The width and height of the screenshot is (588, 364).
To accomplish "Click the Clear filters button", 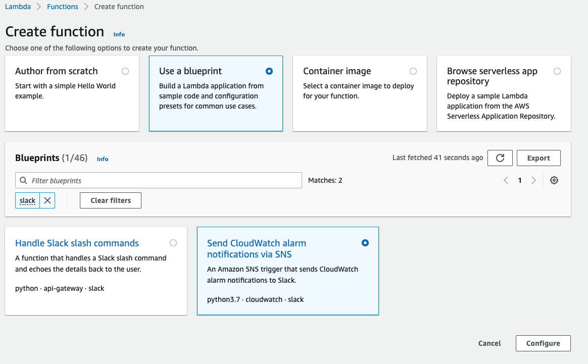I will point(111,200).
